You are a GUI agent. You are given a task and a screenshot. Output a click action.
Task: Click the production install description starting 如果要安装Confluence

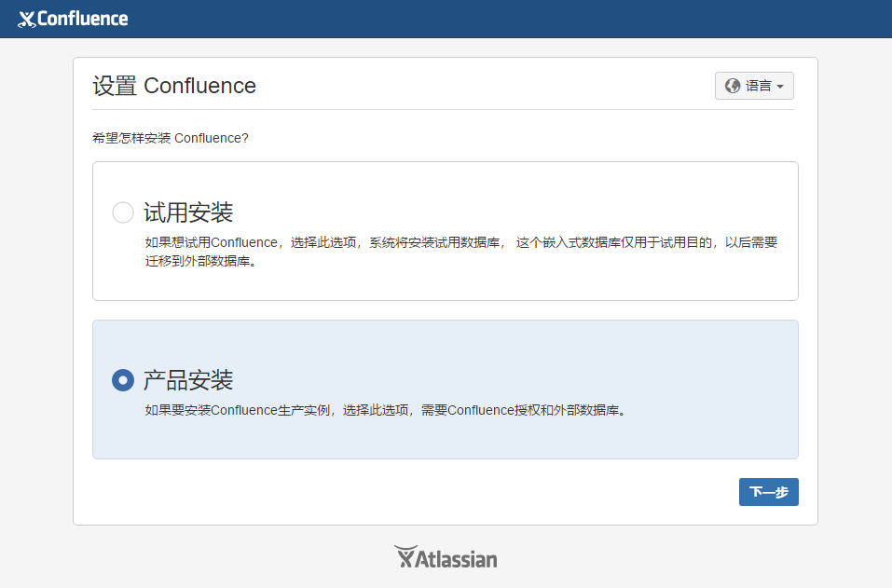(x=385, y=410)
